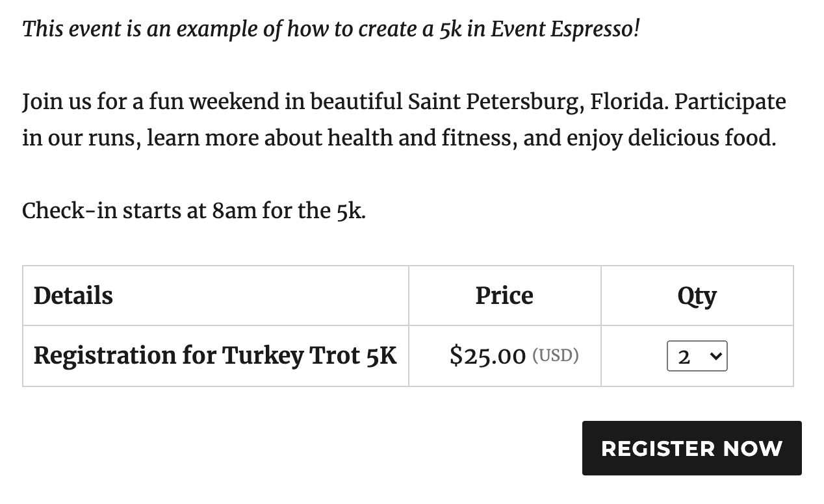The height and width of the screenshot is (504, 824).
Task: Select the Registration for Turkey Trot 5K text
Action: coord(215,355)
